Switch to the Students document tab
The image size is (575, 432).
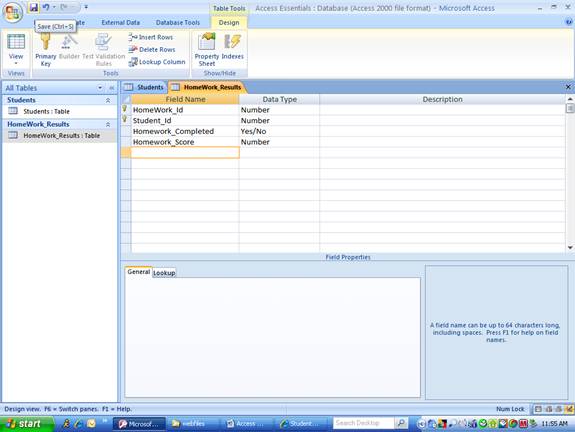(145, 87)
